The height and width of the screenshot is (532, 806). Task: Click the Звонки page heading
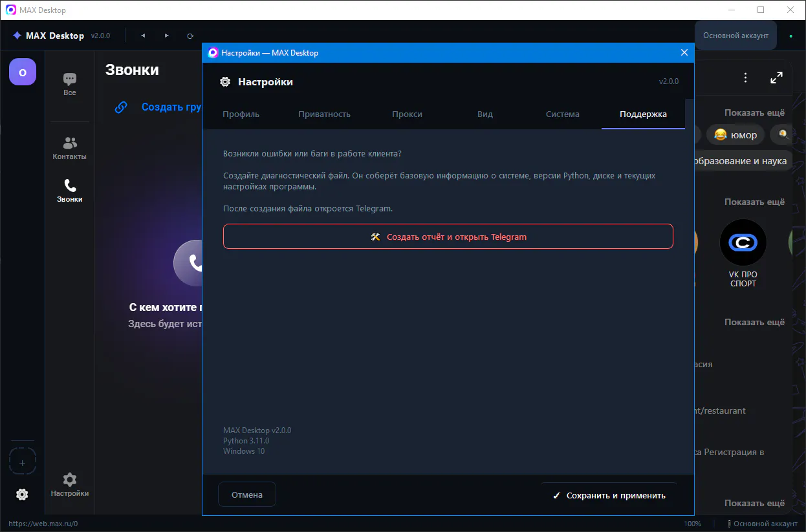coord(132,70)
